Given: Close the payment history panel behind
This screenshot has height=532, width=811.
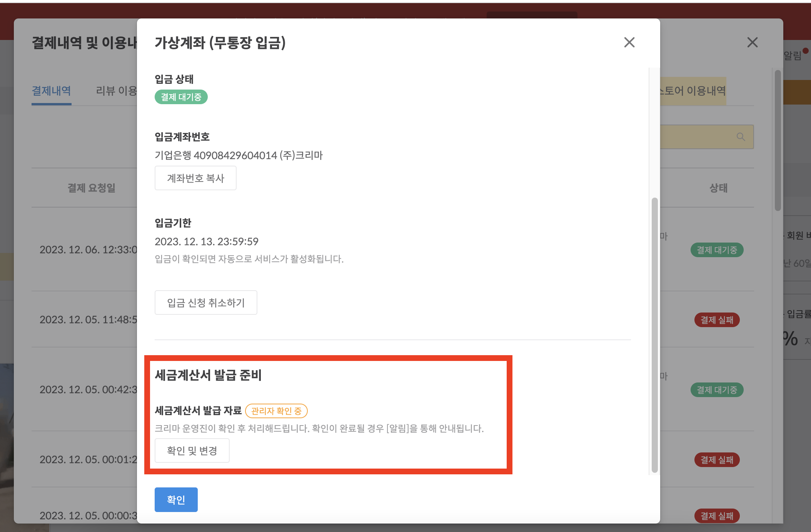Looking at the screenshot, I should pos(752,42).
